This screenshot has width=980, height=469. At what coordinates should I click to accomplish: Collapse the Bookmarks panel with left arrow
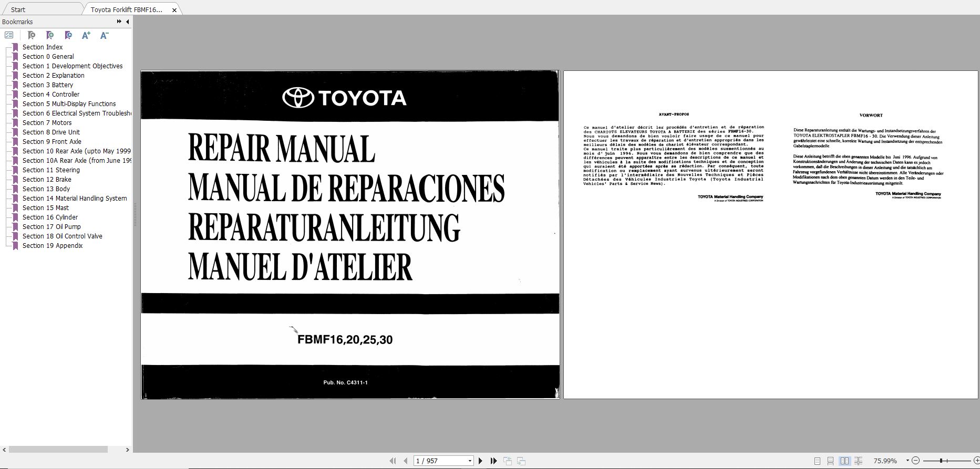(x=127, y=22)
